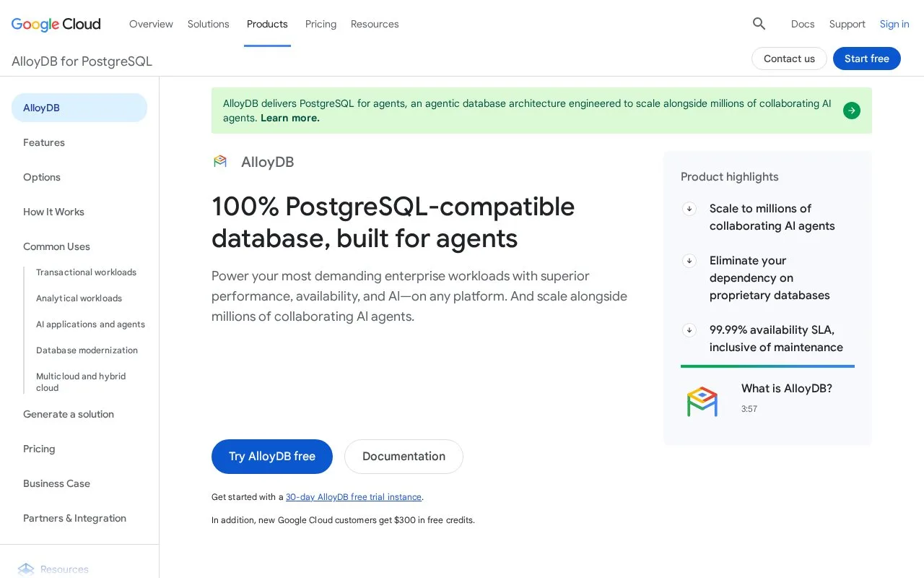
Task: Go to Docs
Action: coord(803,24)
